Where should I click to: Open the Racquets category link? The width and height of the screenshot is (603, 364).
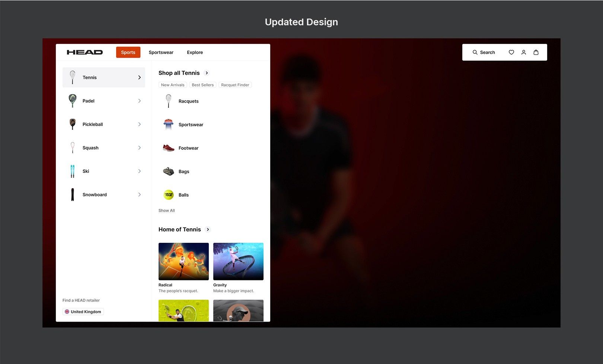coord(188,101)
